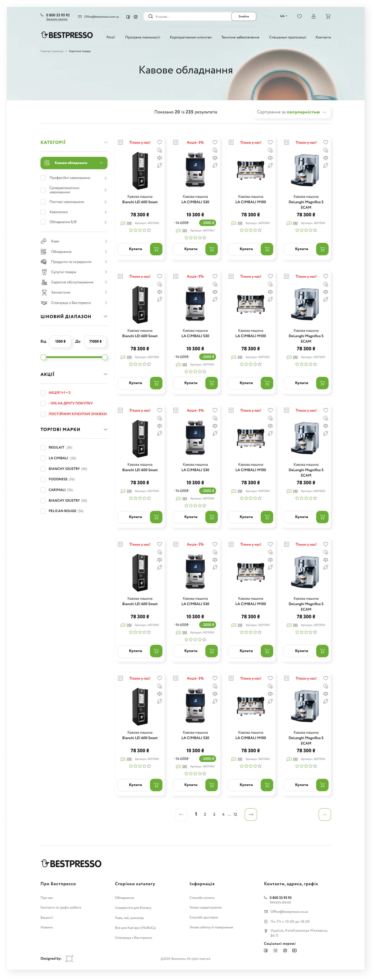Click the Знайти search button

click(x=244, y=16)
